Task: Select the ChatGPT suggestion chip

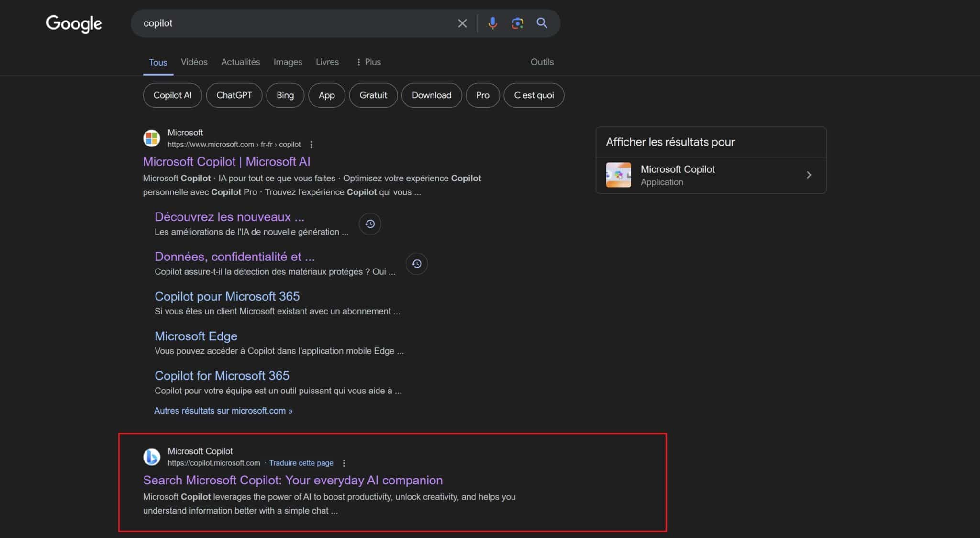Action: coord(234,95)
